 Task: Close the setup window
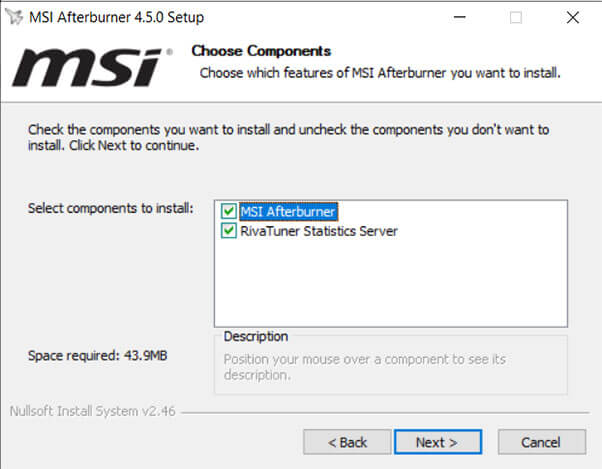pyautogui.click(x=572, y=17)
